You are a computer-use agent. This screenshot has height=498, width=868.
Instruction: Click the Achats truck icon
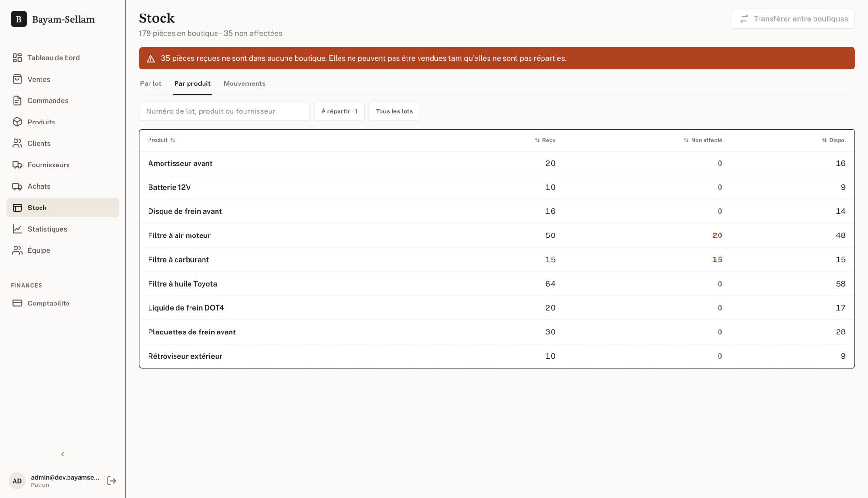pyautogui.click(x=17, y=186)
